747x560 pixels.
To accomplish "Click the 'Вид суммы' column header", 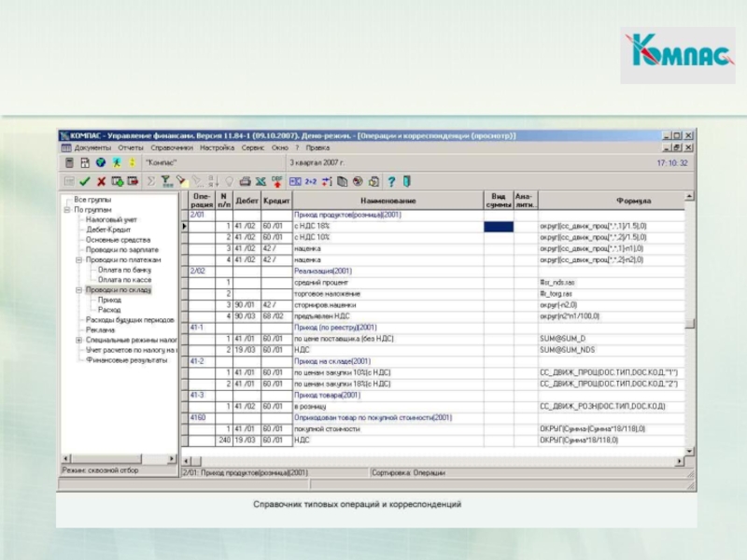I will point(499,201).
